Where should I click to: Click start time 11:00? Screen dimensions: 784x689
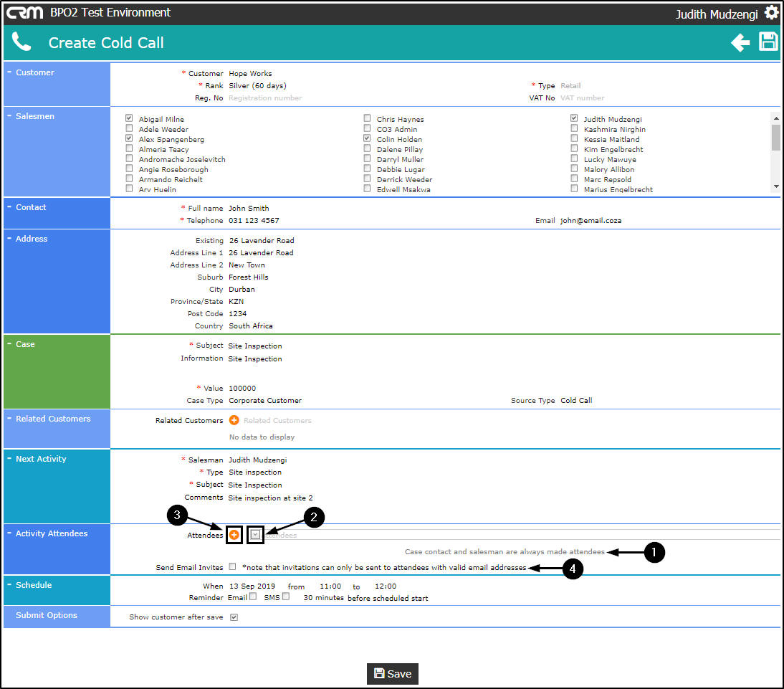click(x=330, y=586)
